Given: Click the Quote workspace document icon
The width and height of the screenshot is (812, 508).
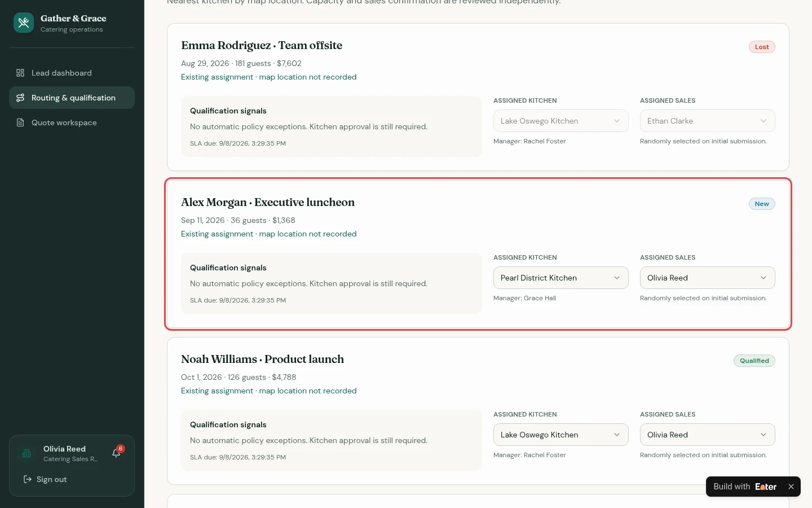Looking at the screenshot, I should [x=20, y=122].
